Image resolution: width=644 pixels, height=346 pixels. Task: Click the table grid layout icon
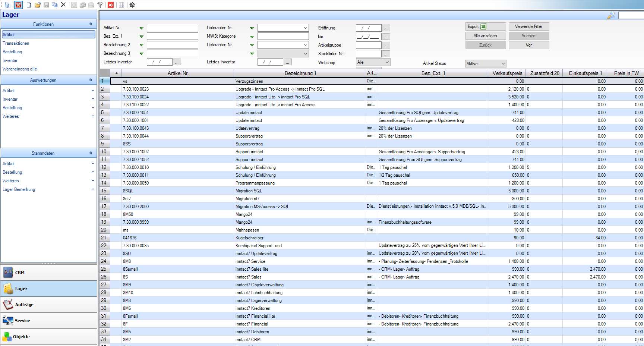coord(121,5)
